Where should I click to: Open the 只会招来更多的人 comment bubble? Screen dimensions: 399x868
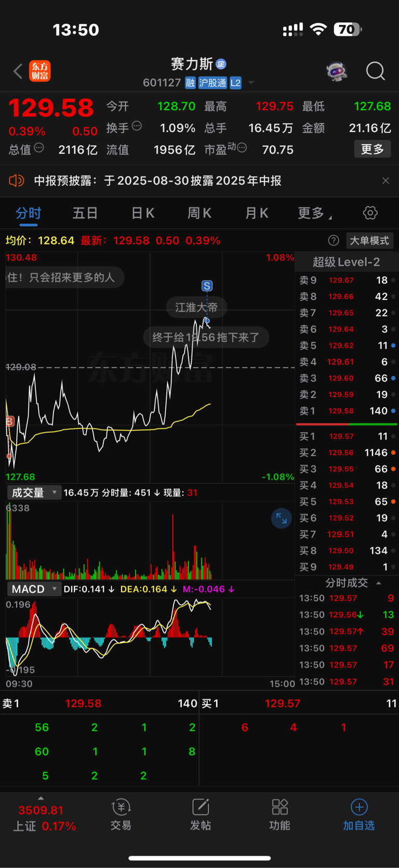click(x=65, y=277)
